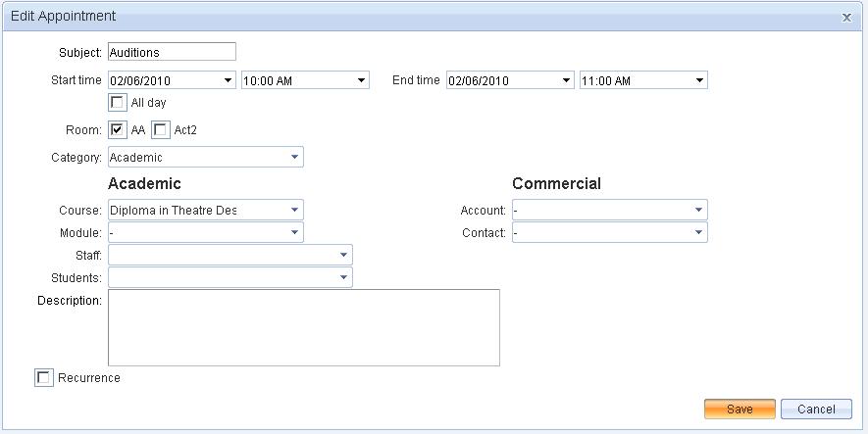Close the Edit Appointment dialog
The width and height of the screenshot is (868, 434).
846,17
